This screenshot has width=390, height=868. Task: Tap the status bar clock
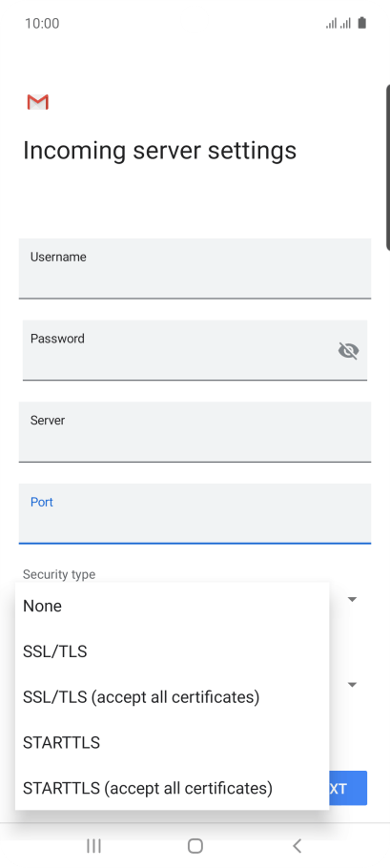[42, 23]
